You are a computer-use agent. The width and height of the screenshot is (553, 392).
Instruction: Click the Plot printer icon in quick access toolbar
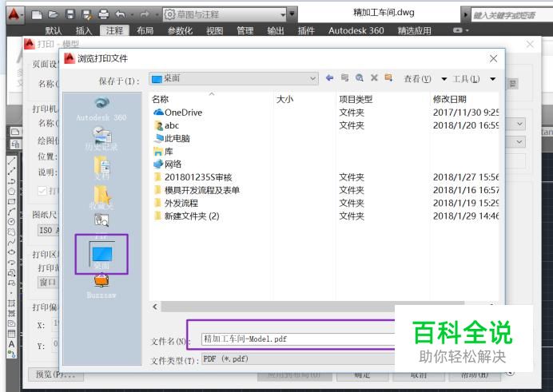(x=104, y=15)
